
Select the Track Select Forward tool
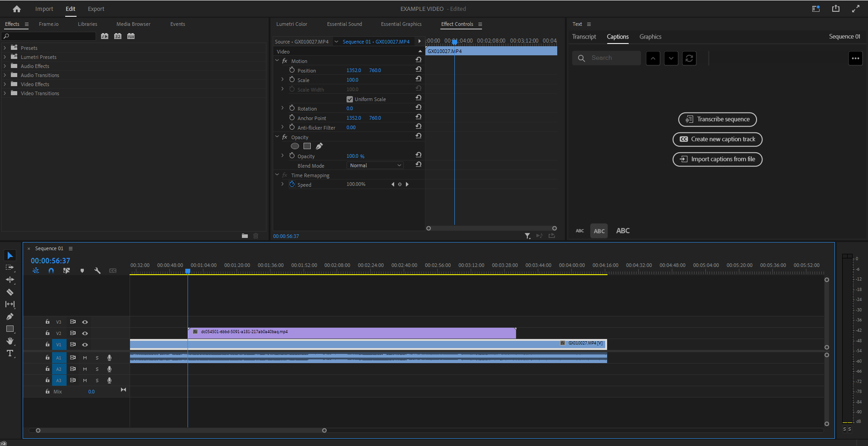click(x=10, y=268)
